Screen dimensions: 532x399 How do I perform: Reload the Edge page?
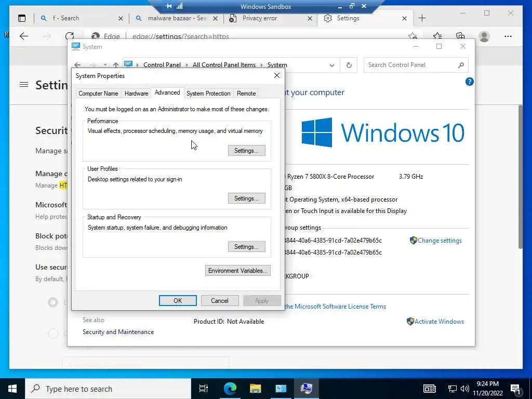[x=70, y=36]
